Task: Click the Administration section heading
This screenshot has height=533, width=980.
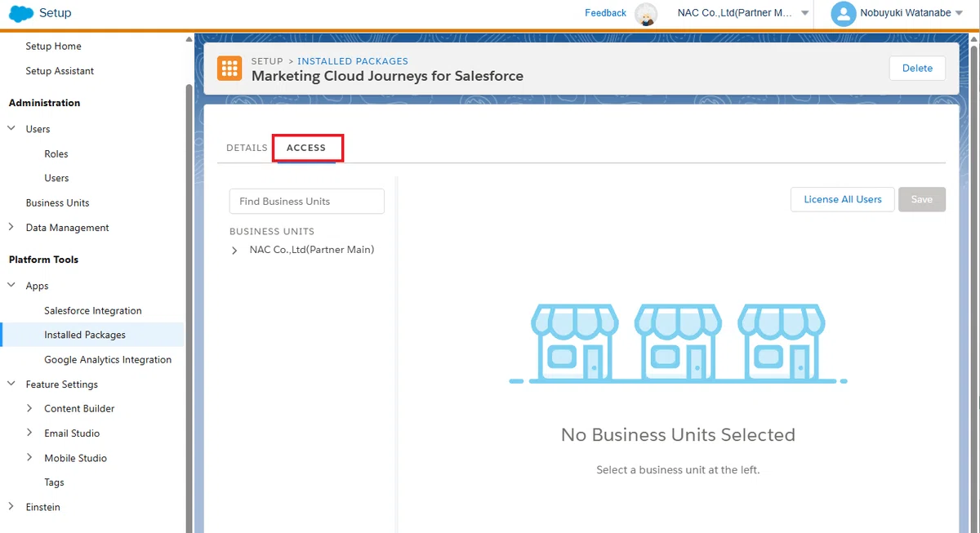Action: [44, 103]
